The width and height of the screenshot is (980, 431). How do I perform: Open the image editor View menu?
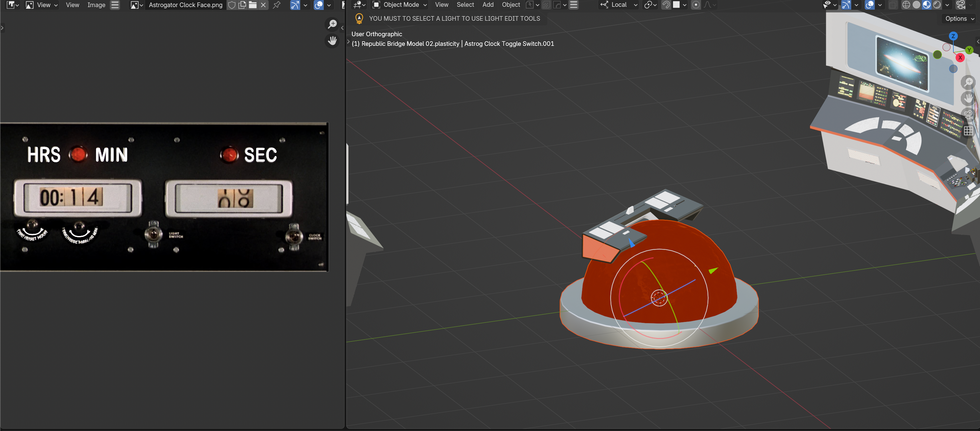[x=72, y=5]
